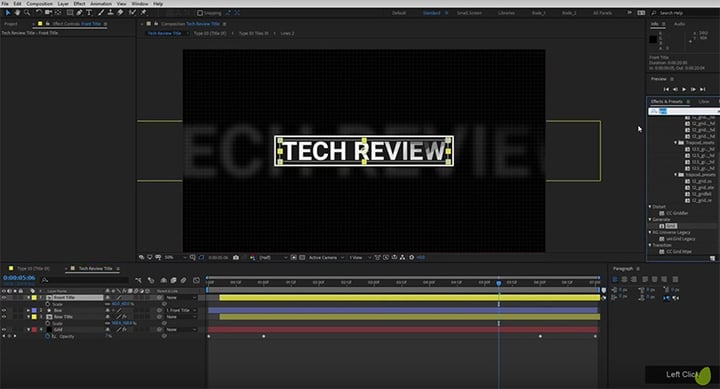Select the Pan Behind anchor point tool
Viewport: 720px width, 389px height.
click(58, 12)
